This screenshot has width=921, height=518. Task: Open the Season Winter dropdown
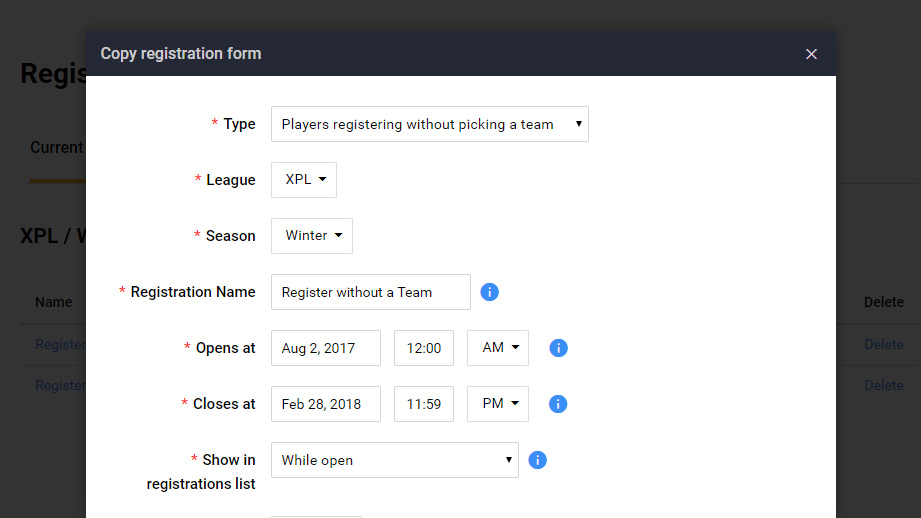click(312, 236)
